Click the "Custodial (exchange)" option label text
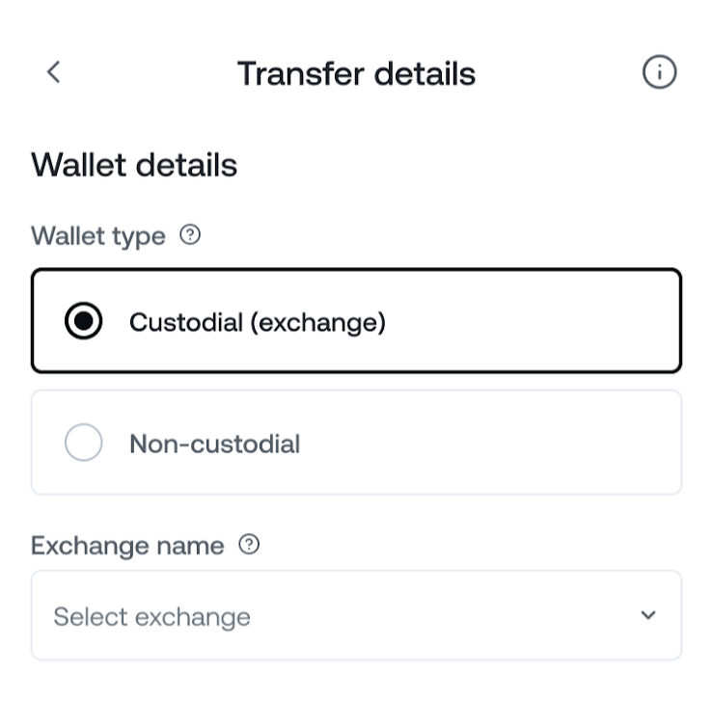The height and width of the screenshot is (728, 713). [x=257, y=321]
